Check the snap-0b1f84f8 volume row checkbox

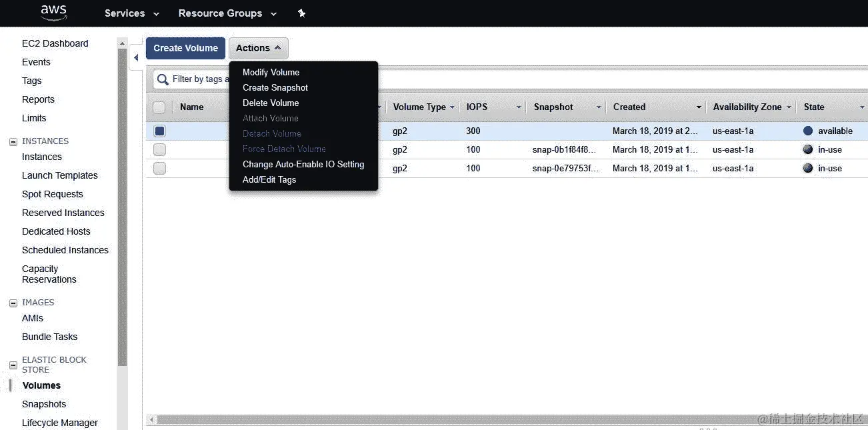pos(159,150)
